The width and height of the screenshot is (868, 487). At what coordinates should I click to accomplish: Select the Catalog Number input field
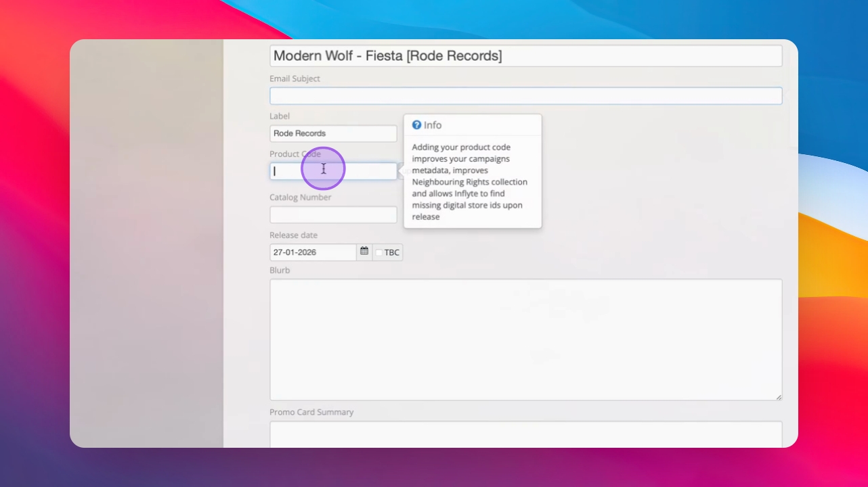pyautogui.click(x=333, y=214)
